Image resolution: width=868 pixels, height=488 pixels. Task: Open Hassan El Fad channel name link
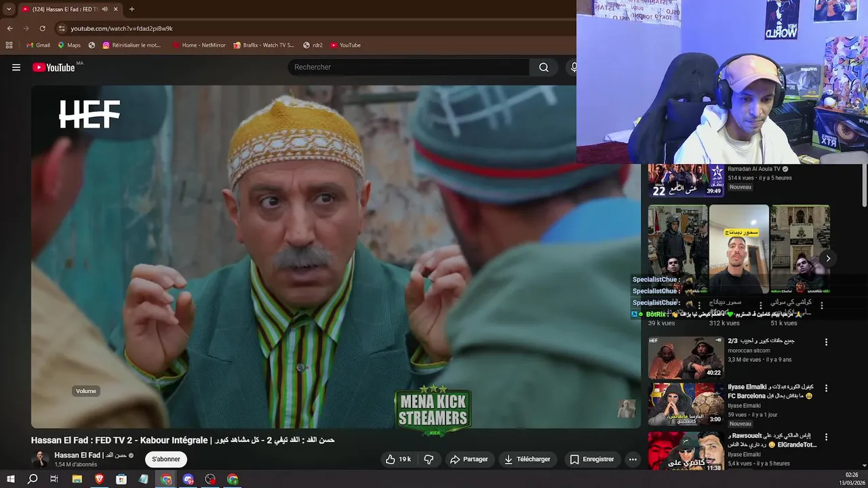[90, 455]
